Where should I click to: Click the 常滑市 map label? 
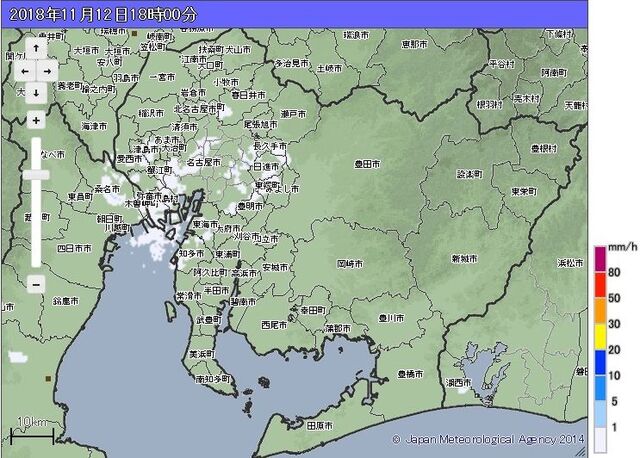(x=189, y=296)
